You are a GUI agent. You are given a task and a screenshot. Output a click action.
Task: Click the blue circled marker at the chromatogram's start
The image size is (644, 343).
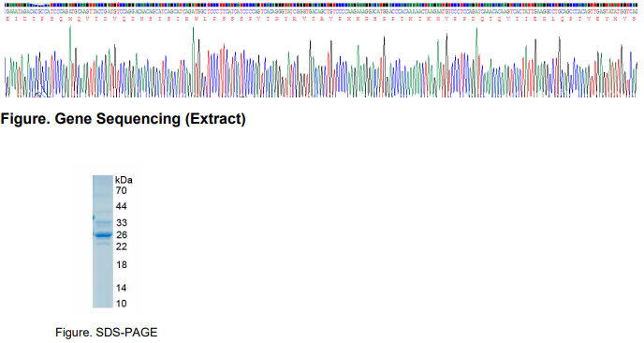click(x=39, y=95)
